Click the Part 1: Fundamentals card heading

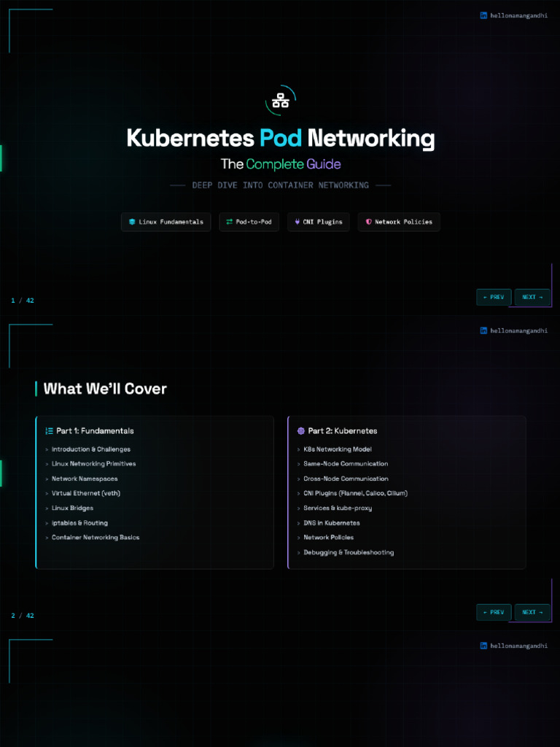[x=95, y=430]
